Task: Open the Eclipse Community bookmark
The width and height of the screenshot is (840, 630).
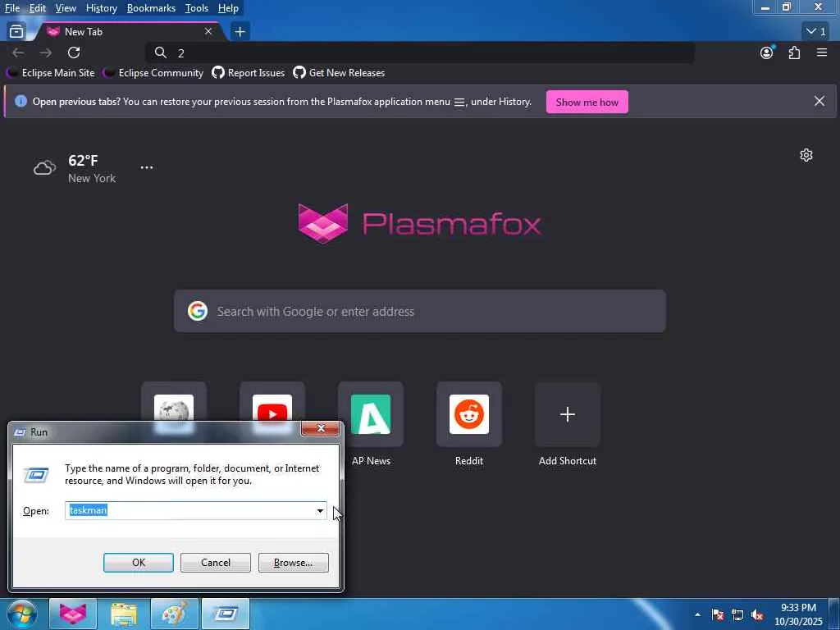Action: coord(153,73)
